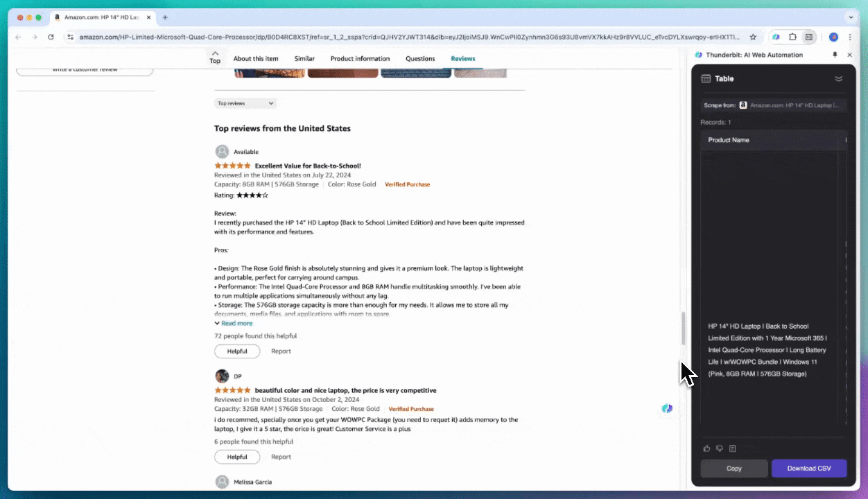Screen dimensions: 868x499
Task: Click the Table grid icon in Thunderbit
Action: click(x=706, y=78)
